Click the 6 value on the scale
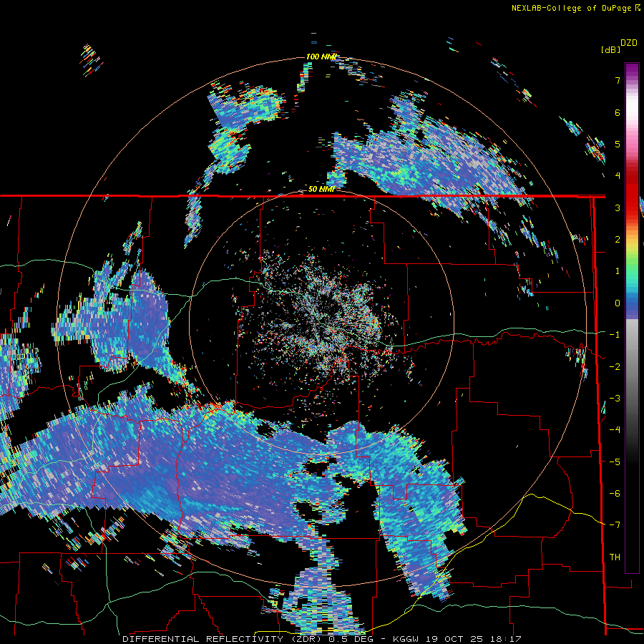The image size is (644, 644). 618,112
